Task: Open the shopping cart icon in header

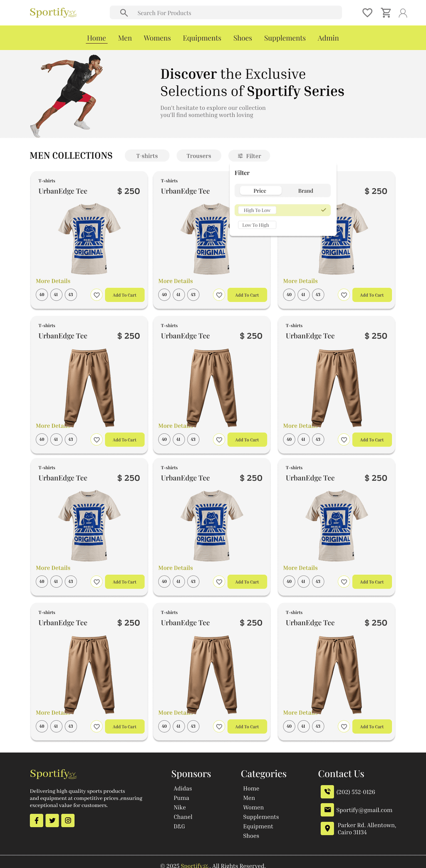Action: (x=386, y=13)
